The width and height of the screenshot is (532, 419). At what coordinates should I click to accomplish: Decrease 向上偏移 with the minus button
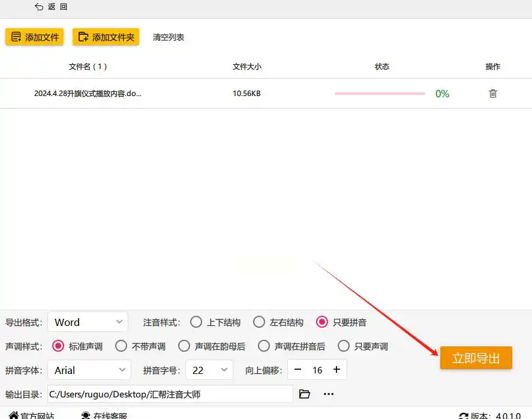tap(297, 369)
